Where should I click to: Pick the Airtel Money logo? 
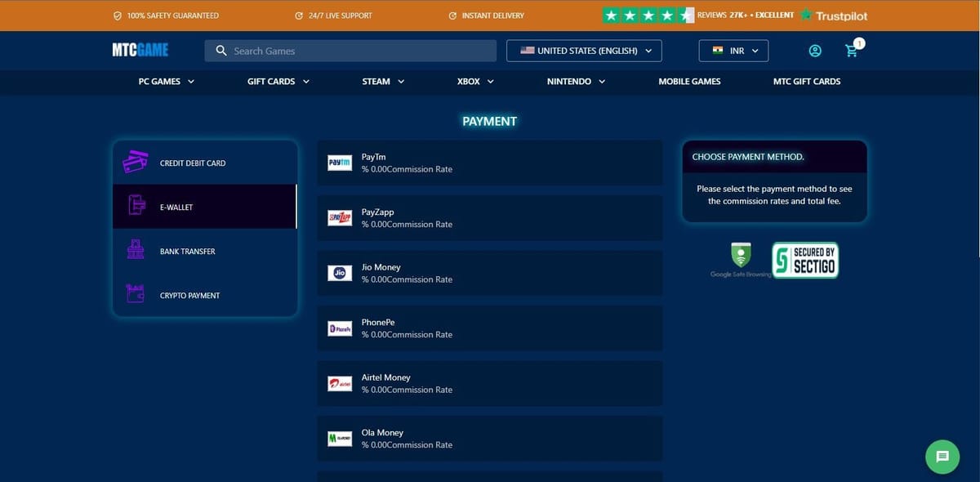click(340, 383)
